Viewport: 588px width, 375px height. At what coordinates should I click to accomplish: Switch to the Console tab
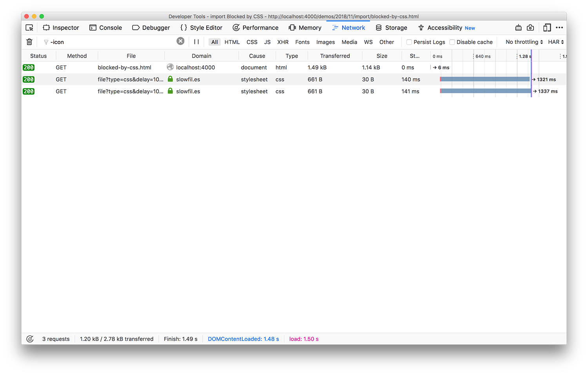(106, 27)
